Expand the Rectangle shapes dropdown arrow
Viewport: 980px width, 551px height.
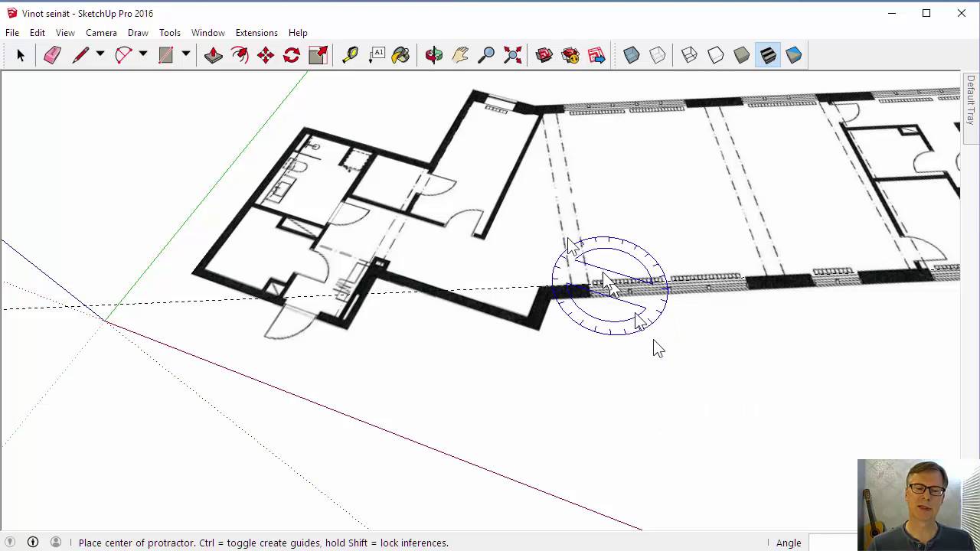tap(185, 55)
